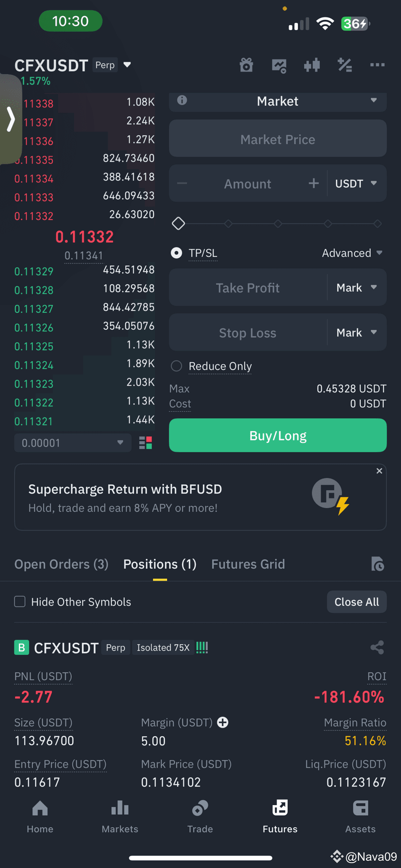The height and width of the screenshot is (868, 401).
Task: Check the Hide Other Symbols box
Action: point(20,602)
